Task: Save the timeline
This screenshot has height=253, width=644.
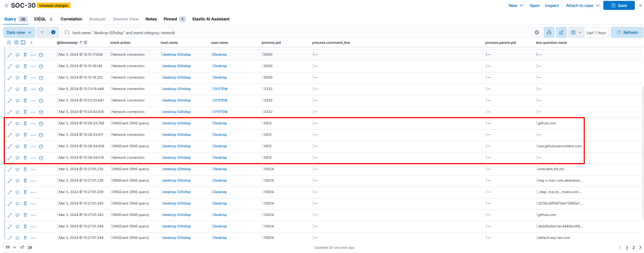Action: pyautogui.click(x=619, y=5)
